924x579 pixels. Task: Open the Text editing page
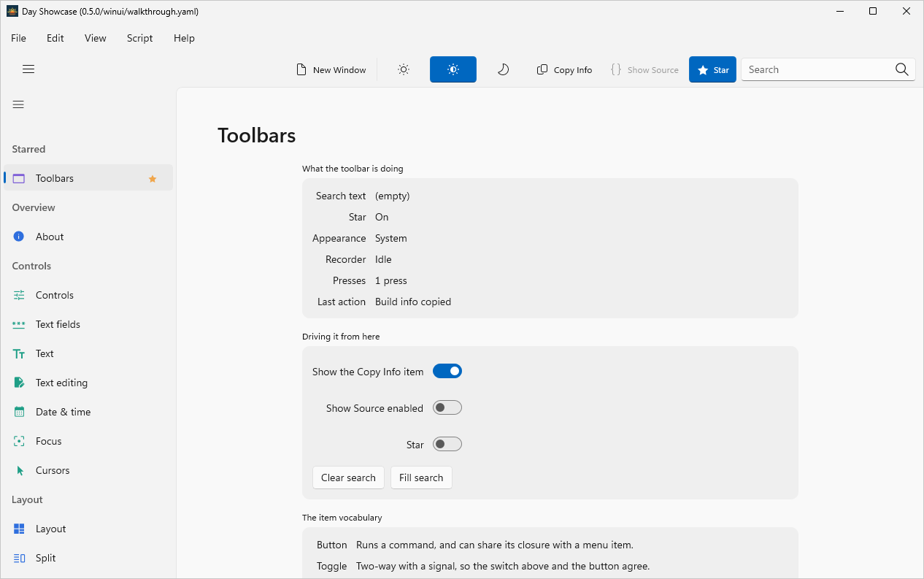pyautogui.click(x=88, y=383)
